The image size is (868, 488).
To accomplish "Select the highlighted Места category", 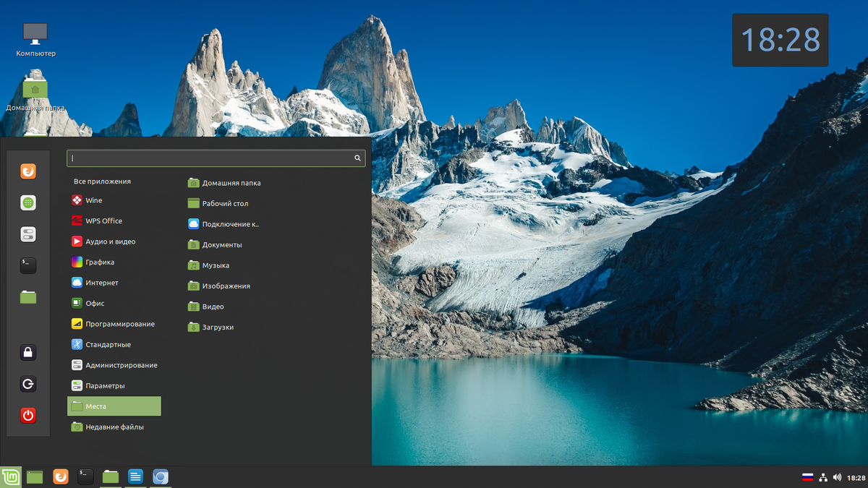I will (x=114, y=406).
